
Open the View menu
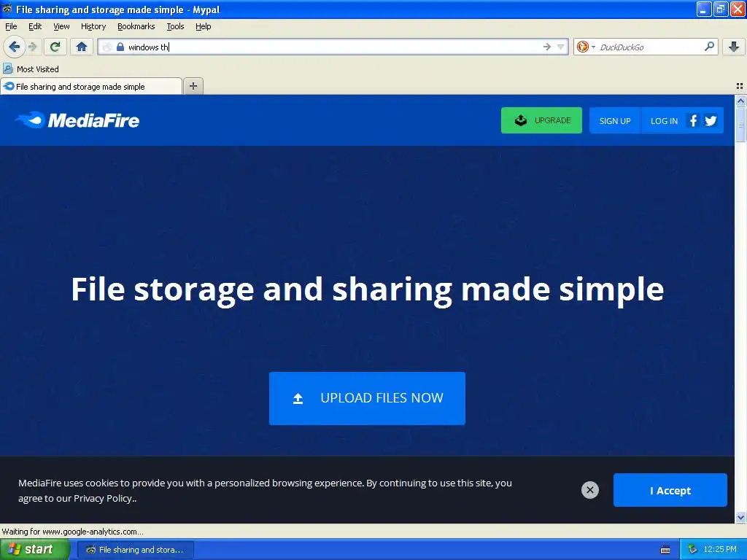click(x=61, y=26)
